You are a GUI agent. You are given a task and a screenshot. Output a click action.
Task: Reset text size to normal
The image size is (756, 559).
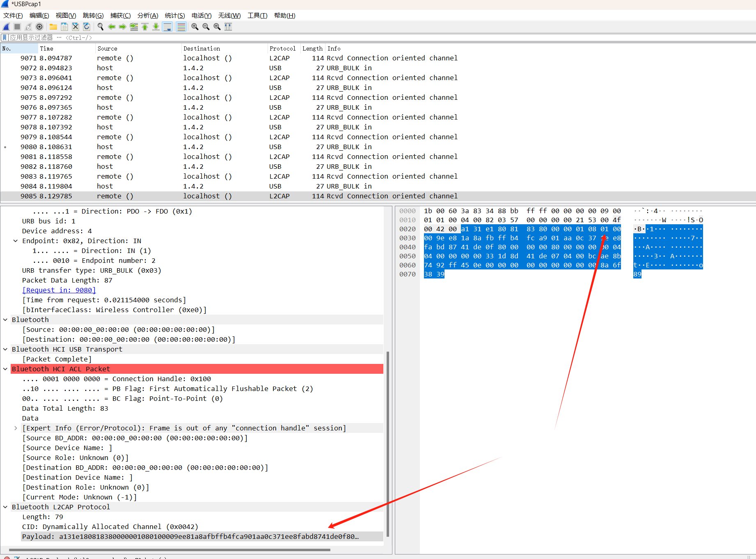pos(217,27)
